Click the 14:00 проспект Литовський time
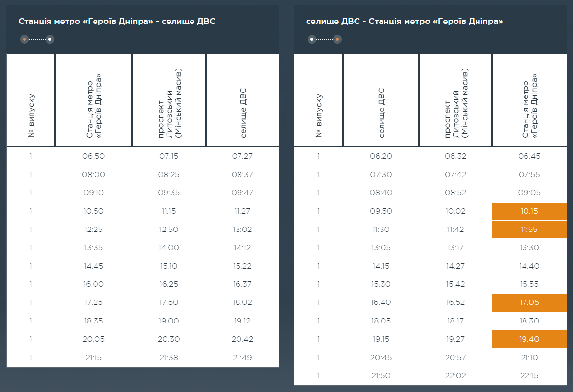This screenshot has height=392, width=573. pyautogui.click(x=169, y=248)
